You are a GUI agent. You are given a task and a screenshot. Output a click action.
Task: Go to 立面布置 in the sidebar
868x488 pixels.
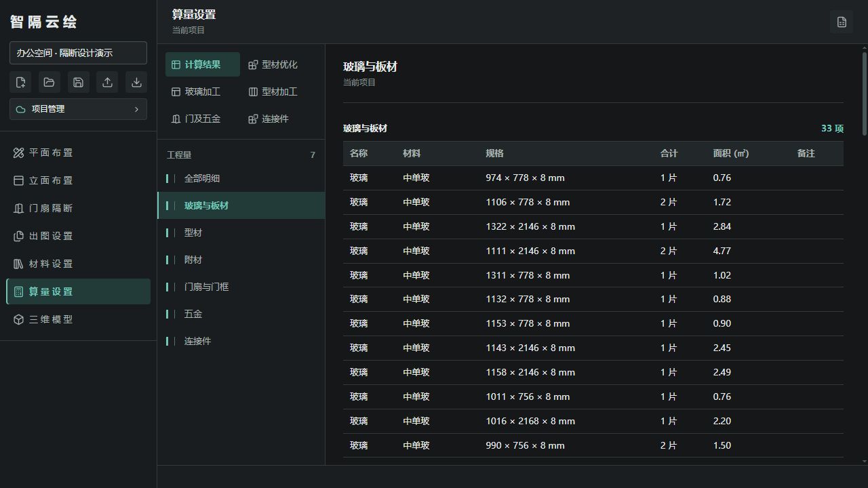pyautogui.click(x=78, y=180)
